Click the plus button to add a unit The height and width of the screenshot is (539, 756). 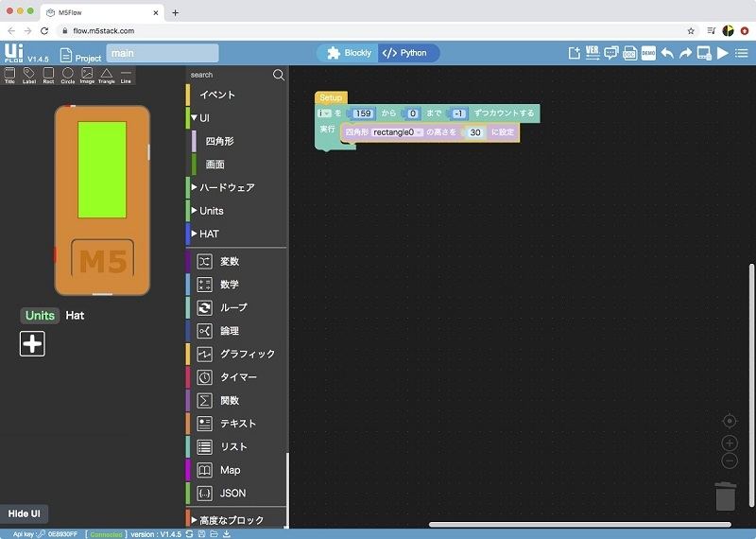[32, 344]
